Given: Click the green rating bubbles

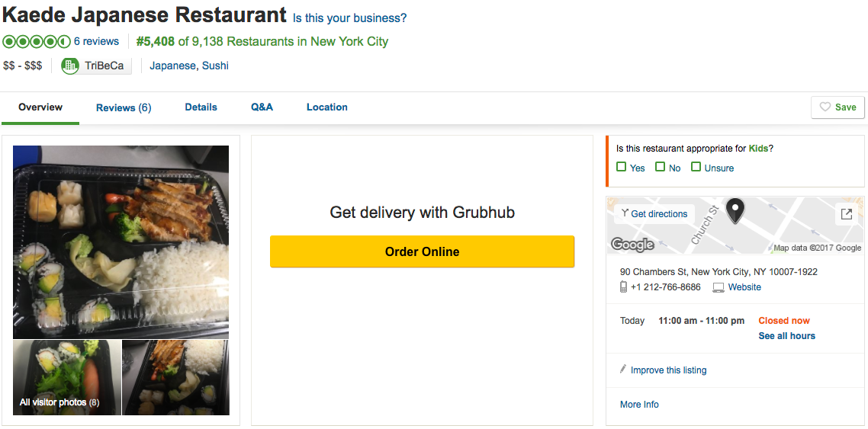Looking at the screenshot, I should click(x=36, y=42).
